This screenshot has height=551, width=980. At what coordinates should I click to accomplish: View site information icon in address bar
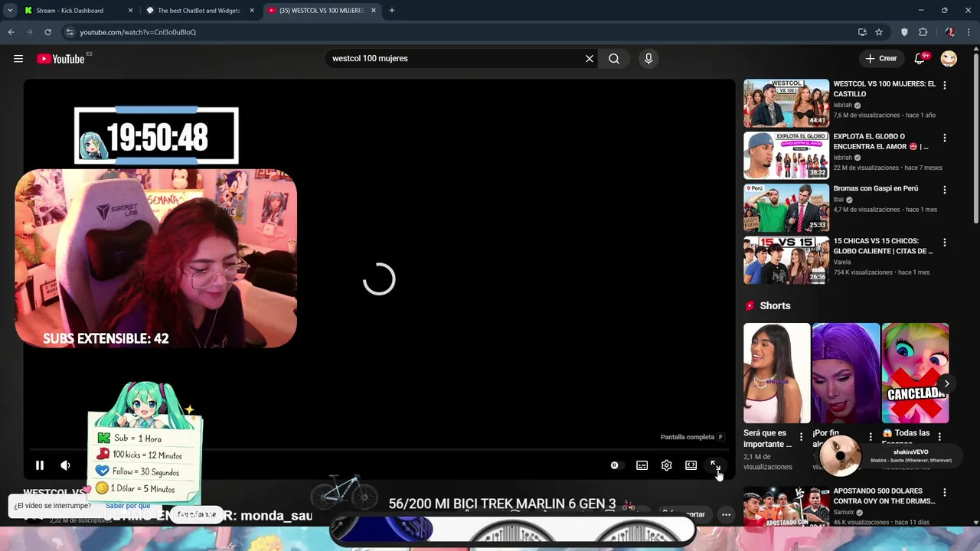pyautogui.click(x=70, y=32)
